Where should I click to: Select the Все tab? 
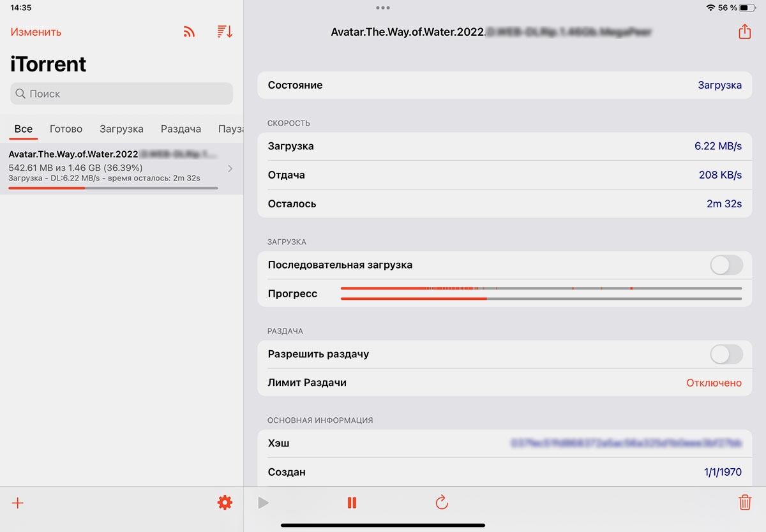point(24,129)
